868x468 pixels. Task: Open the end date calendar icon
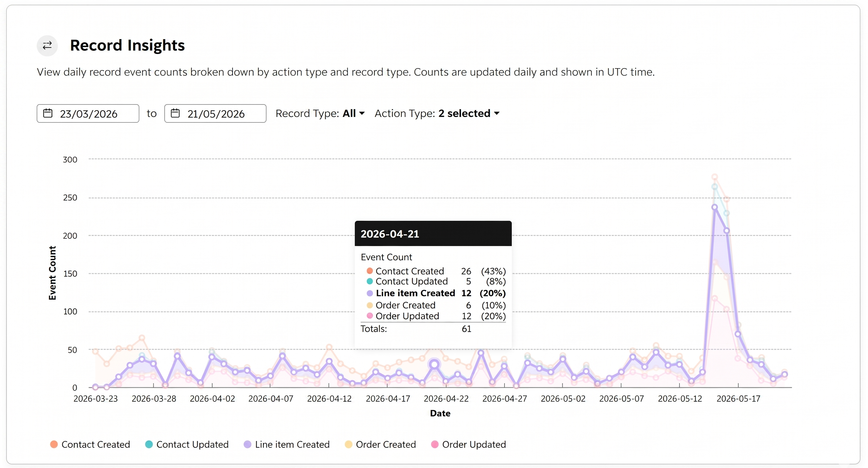(x=175, y=113)
